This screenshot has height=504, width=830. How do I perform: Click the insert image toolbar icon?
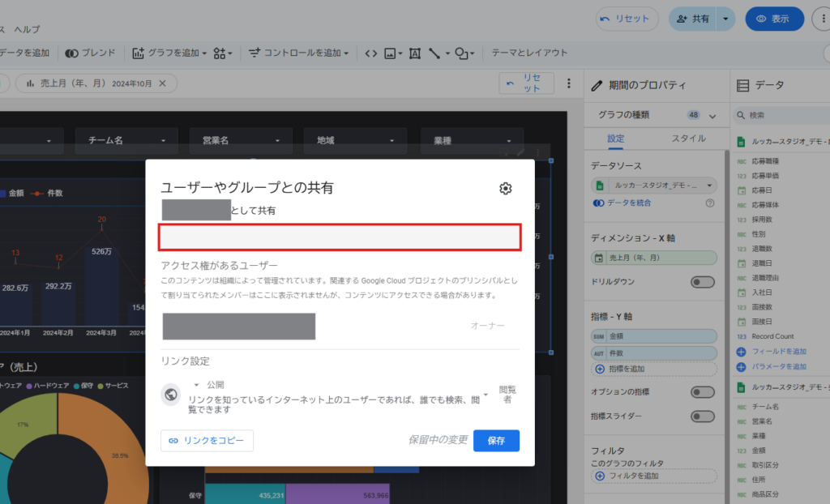tap(393, 53)
